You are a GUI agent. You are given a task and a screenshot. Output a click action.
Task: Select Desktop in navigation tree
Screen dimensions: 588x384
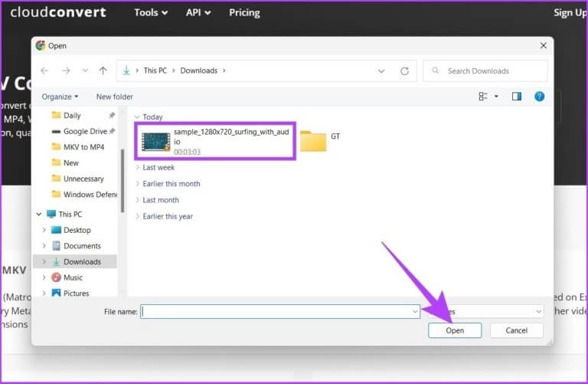(77, 230)
